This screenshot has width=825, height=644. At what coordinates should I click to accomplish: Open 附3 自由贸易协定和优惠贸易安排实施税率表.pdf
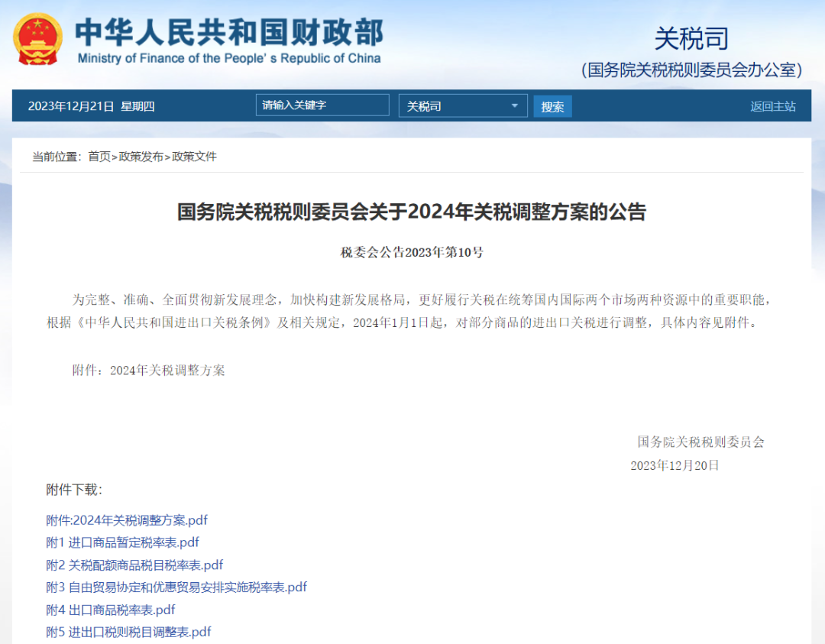[x=176, y=587]
